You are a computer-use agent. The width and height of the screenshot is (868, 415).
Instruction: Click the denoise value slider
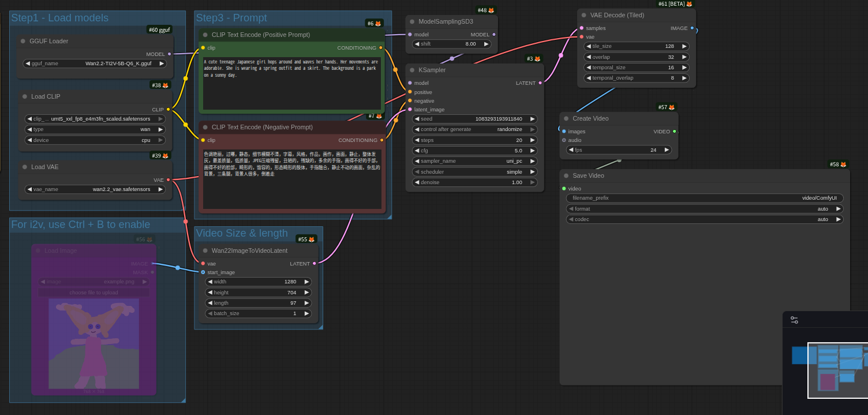(x=474, y=182)
